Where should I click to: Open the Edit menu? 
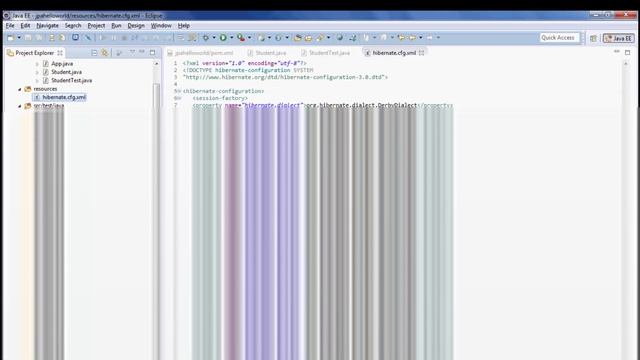point(25,25)
